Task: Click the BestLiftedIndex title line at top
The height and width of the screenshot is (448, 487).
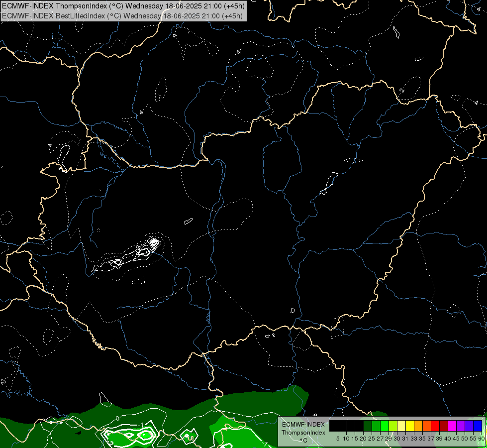Action: point(122,16)
